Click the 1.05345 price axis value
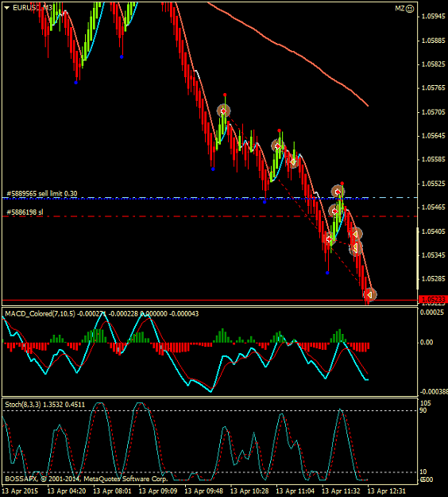This screenshot has width=448, height=497. click(x=434, y=255)
